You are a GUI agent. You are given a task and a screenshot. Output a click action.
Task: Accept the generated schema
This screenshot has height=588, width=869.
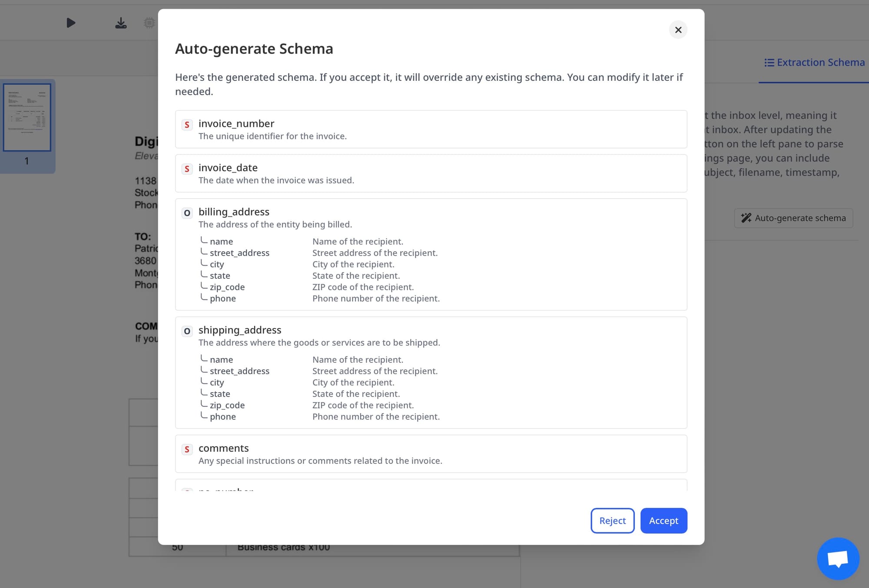click(x=663, y=521)
